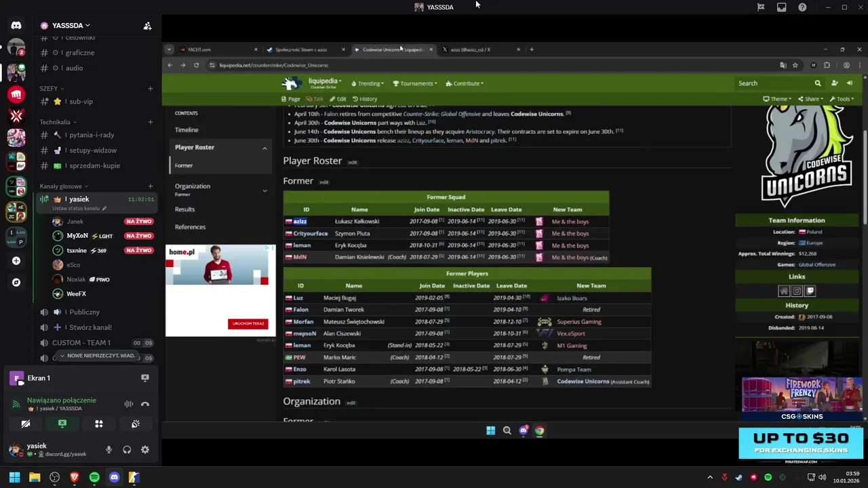Switch to the Społeczność Steam tab
868x488 pixels.
305,49
